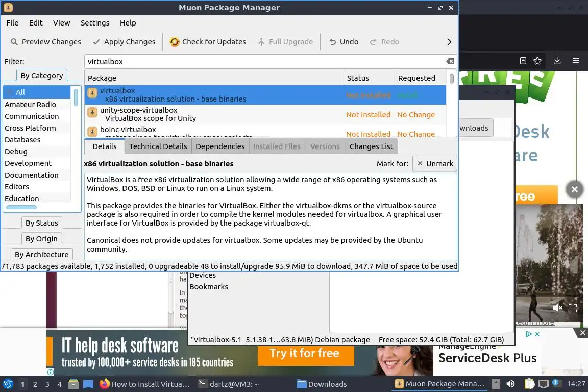The image size is (588, 392).
Task: Open the Help menu
Action: tap(128, 23)
